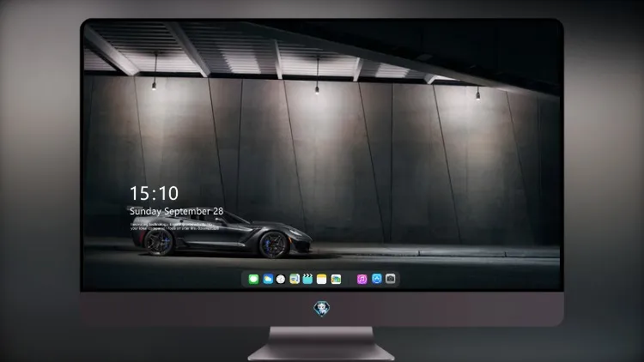Open the purple iTunes music app
This screenshot has height=362, width=644.
point(361,279)
